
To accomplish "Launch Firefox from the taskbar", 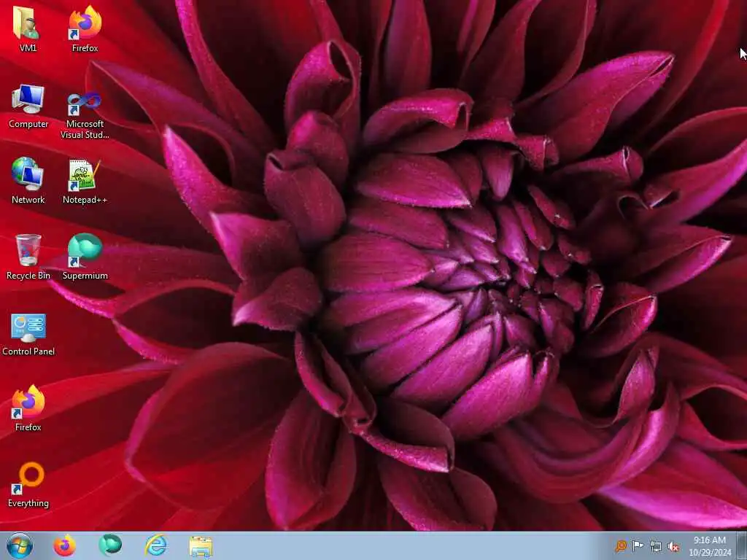I will (64, 545).
